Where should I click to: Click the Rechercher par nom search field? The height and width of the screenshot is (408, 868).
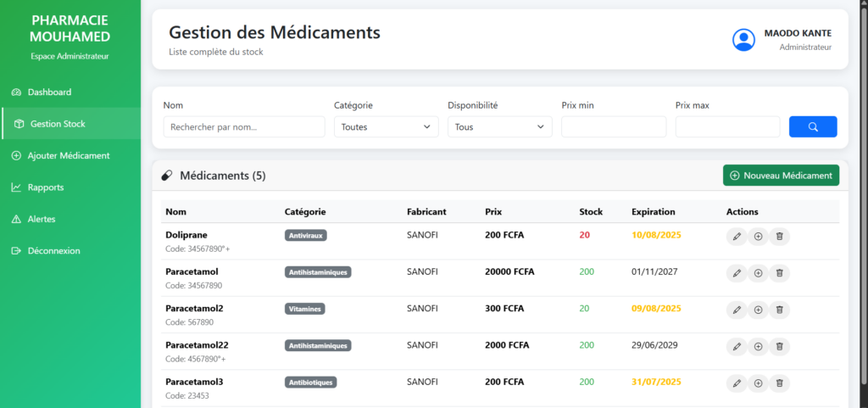244,127
